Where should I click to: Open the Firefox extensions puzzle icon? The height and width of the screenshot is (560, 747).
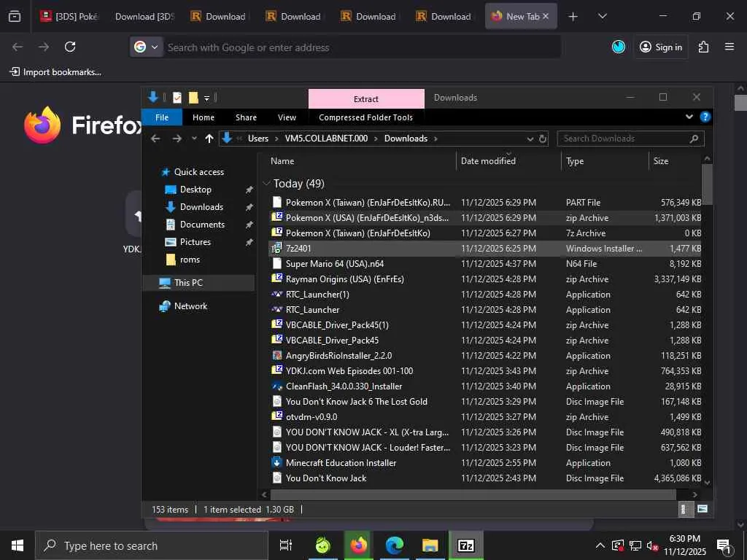(x=703, y=47)
